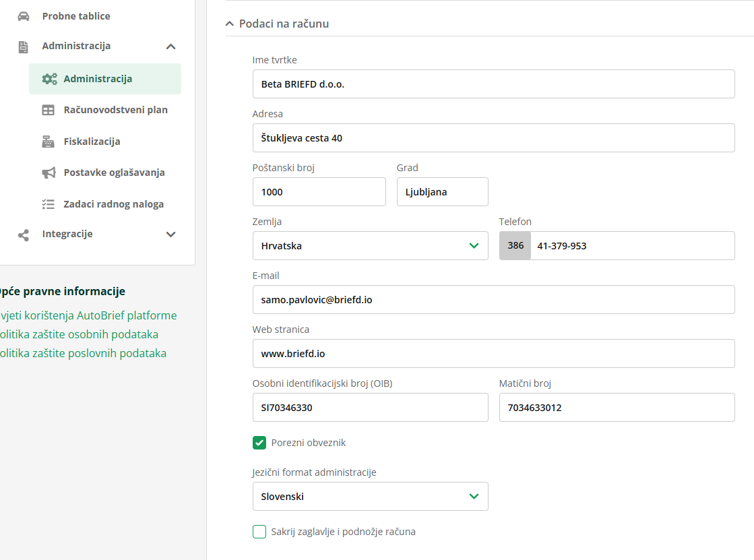Go to Postavke oglašavanja menu item
Viewport: 754px width, 560px height.
pos(114,173)
